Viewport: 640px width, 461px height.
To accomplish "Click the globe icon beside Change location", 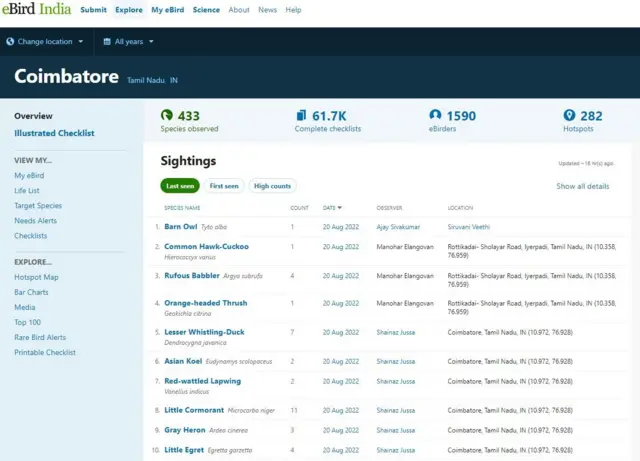I will pos(10,42).
